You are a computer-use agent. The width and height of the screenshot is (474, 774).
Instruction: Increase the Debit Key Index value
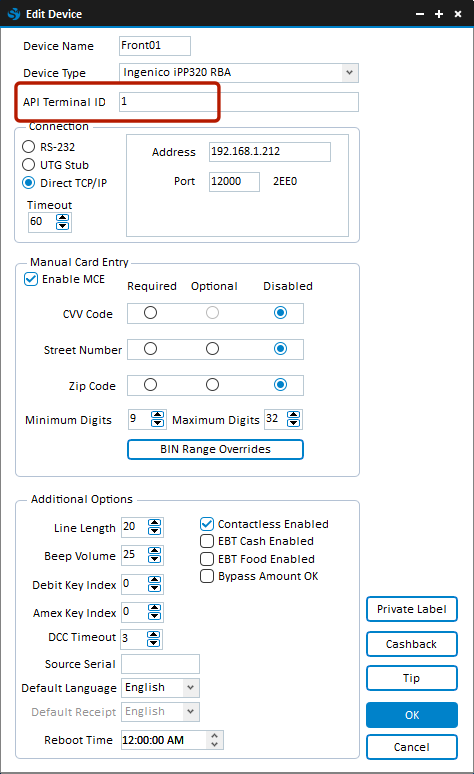(x=155, y=580)
